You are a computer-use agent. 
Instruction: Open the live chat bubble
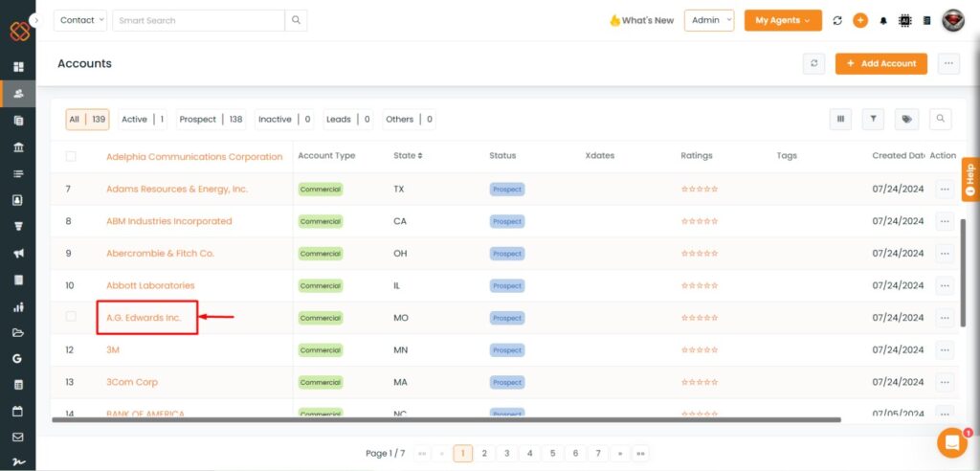coord(952,443)
